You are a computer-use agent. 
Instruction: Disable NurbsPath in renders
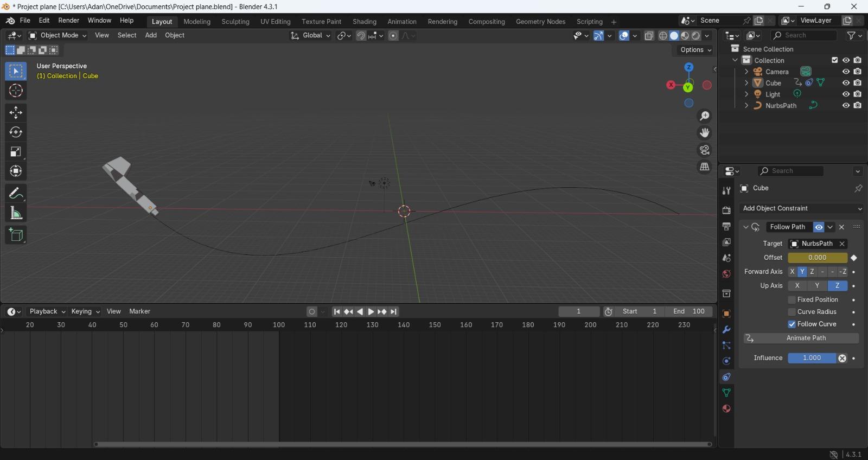click(858, 106)
